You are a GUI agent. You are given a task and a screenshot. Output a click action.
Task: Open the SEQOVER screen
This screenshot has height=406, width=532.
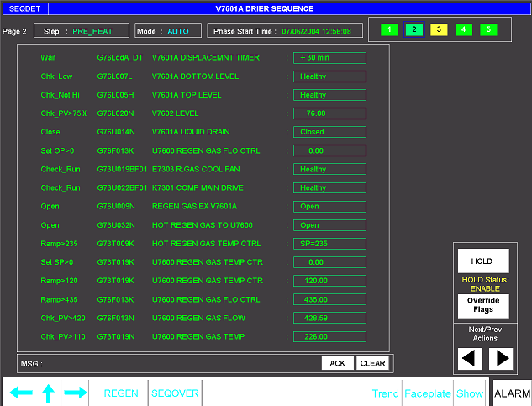point(175,393)
